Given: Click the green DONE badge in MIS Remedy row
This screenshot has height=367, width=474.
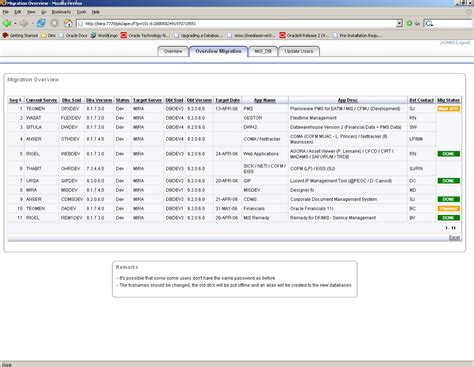Looking at the screenshot, I should [448, 218].
